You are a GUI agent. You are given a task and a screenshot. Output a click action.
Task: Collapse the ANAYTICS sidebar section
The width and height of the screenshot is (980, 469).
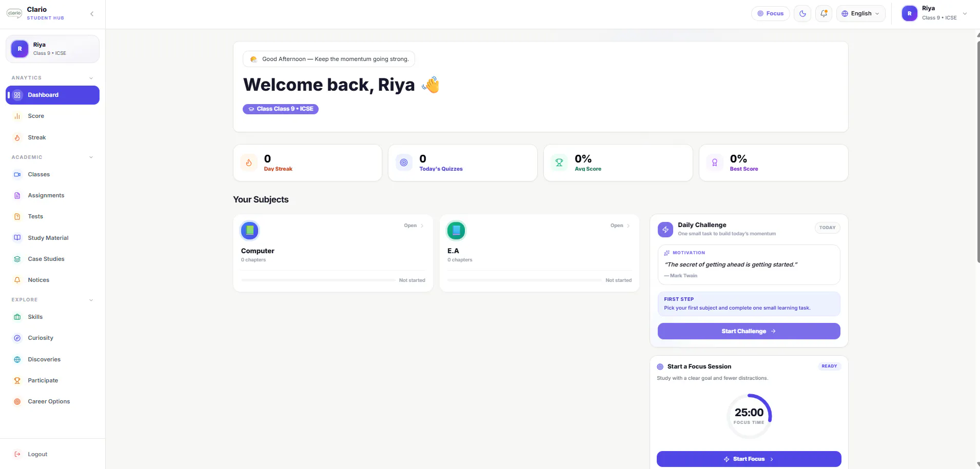(91, 78)
